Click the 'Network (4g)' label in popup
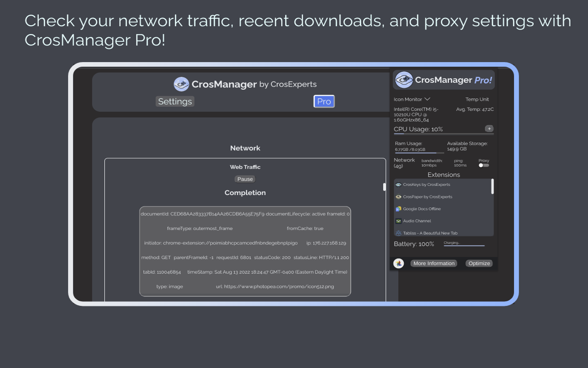Screen dimensions: 588x368 coord(404,163)
